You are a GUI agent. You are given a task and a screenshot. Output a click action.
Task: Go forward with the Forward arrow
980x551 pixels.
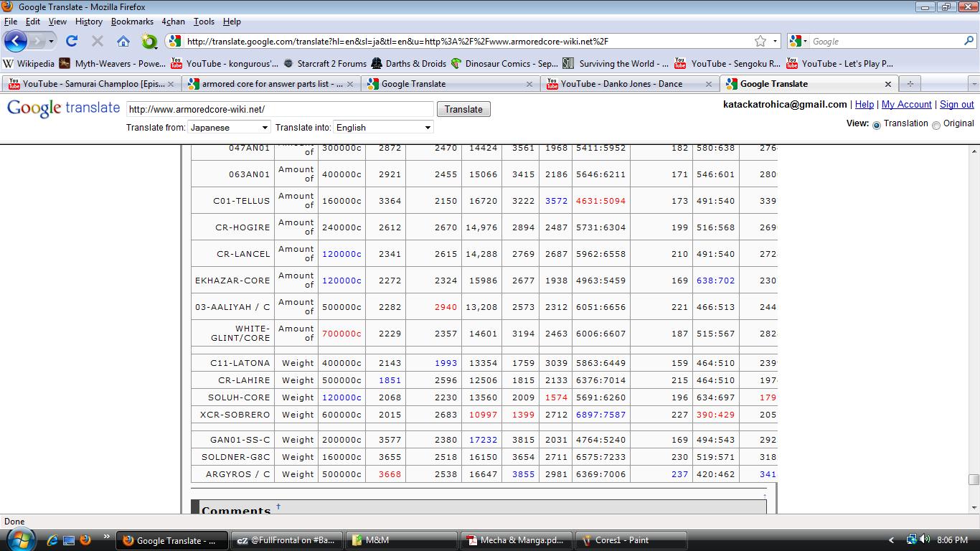(37, 41)
